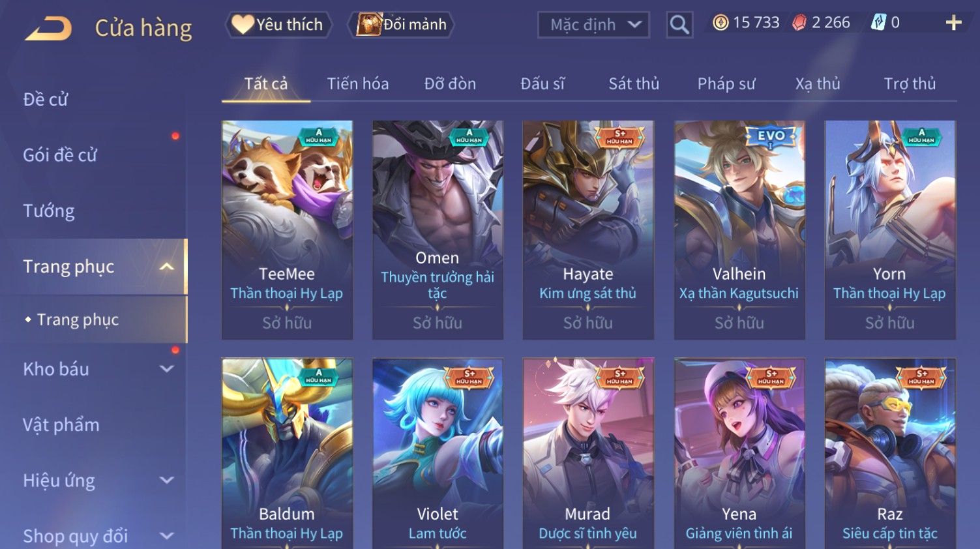The width and height of the screenshot is (980, 549).
Task: Select the Tiến hóa tab
Action: [358, 84]
